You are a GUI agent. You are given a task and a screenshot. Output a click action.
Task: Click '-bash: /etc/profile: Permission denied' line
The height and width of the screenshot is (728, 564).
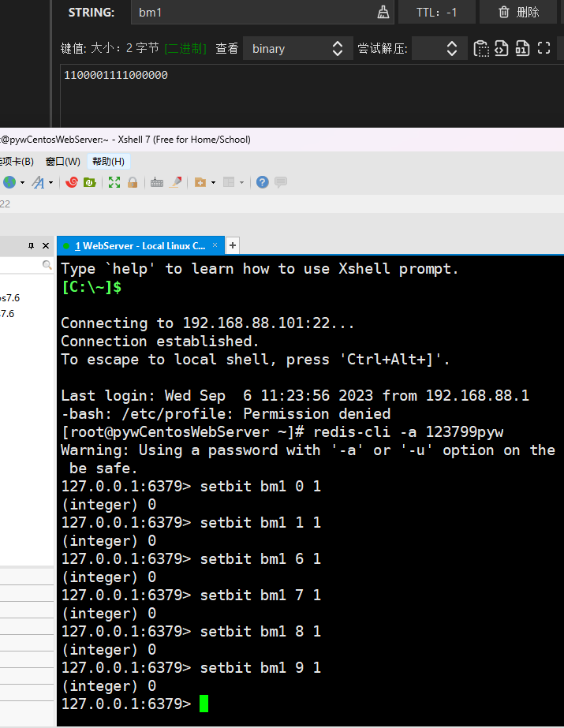click(226, 413)
